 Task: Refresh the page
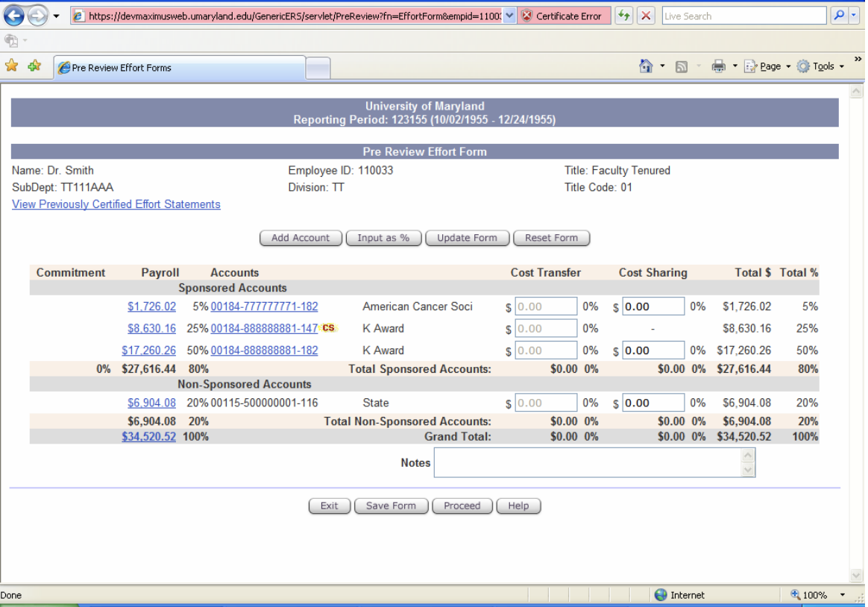(x=624, y=15)
